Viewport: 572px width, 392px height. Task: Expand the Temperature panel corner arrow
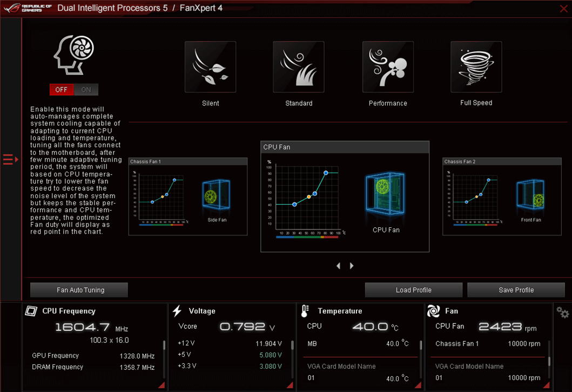(x=419, y=384)
